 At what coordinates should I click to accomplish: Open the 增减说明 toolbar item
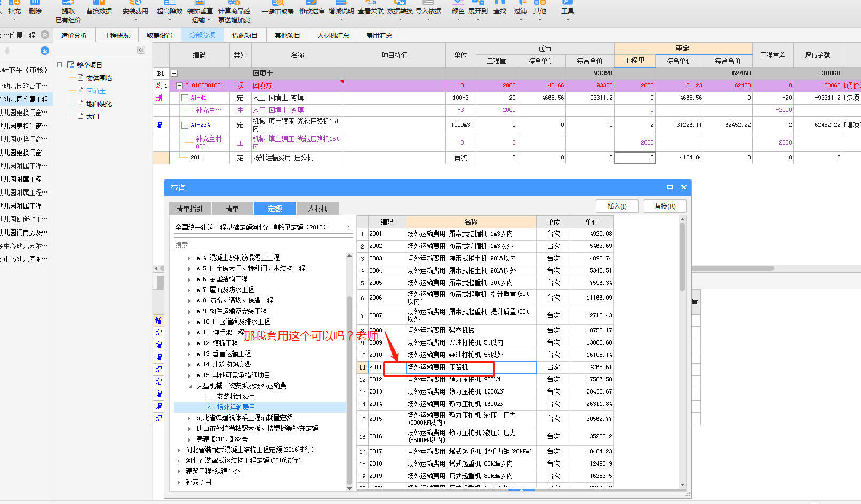pos(341,12)
